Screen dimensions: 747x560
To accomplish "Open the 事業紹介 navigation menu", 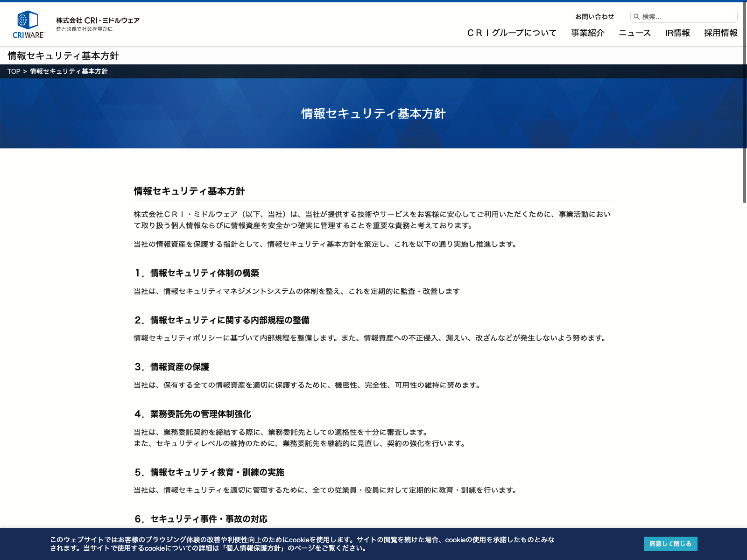I will 587,33.
